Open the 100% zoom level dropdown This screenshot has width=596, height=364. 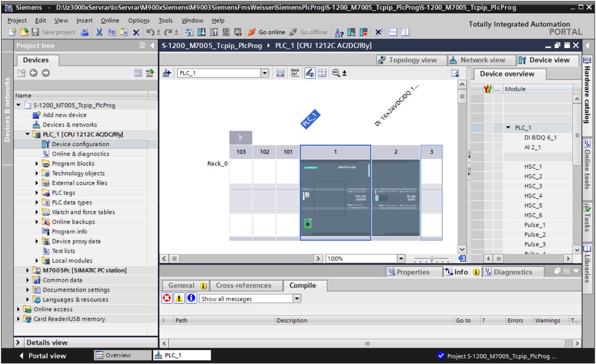point(401,258)
